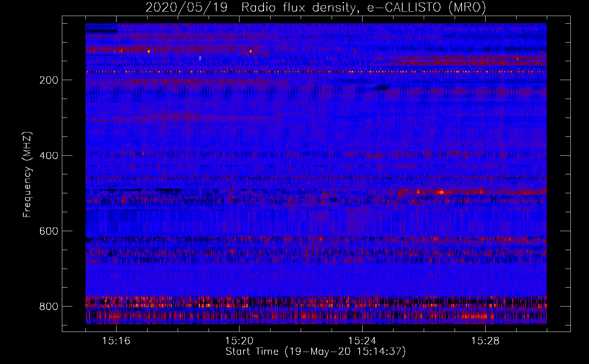
Task: Click the 'Frequency (MHZ)' axis label
Action: pos(27,175)
